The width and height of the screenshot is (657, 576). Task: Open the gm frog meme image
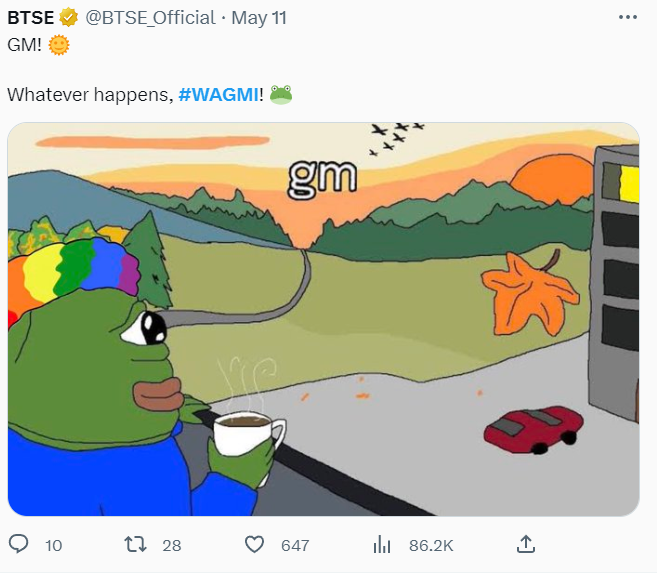(323, 319)
